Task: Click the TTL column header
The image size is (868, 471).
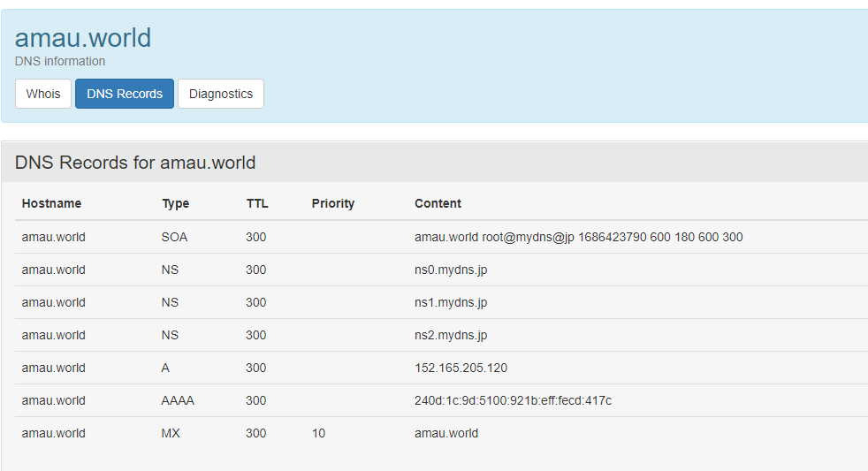Action: (257, 203)
